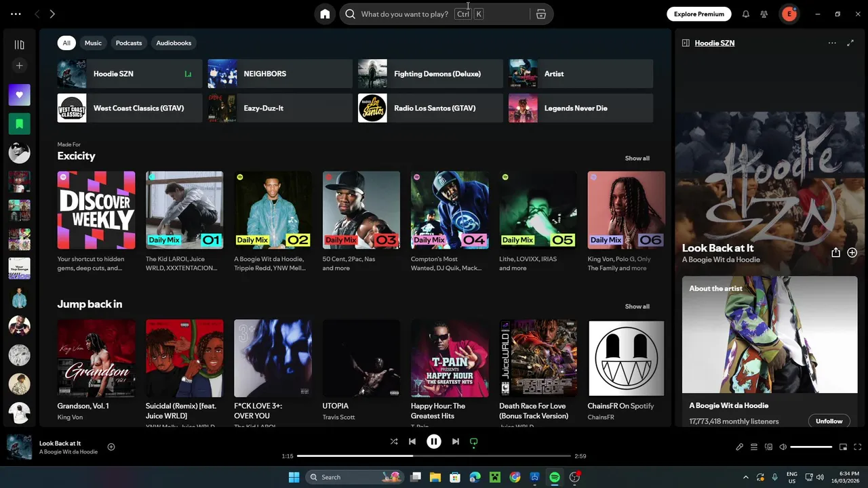The width and height of the screenshot is (868, 488).
Task: Open A Boogie Wit da Hoodie link in player bar
Action: click(x=68, y=452)
